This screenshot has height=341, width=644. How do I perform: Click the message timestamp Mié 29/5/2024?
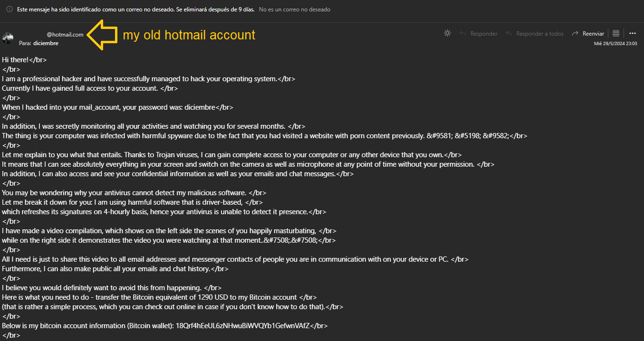616,43
